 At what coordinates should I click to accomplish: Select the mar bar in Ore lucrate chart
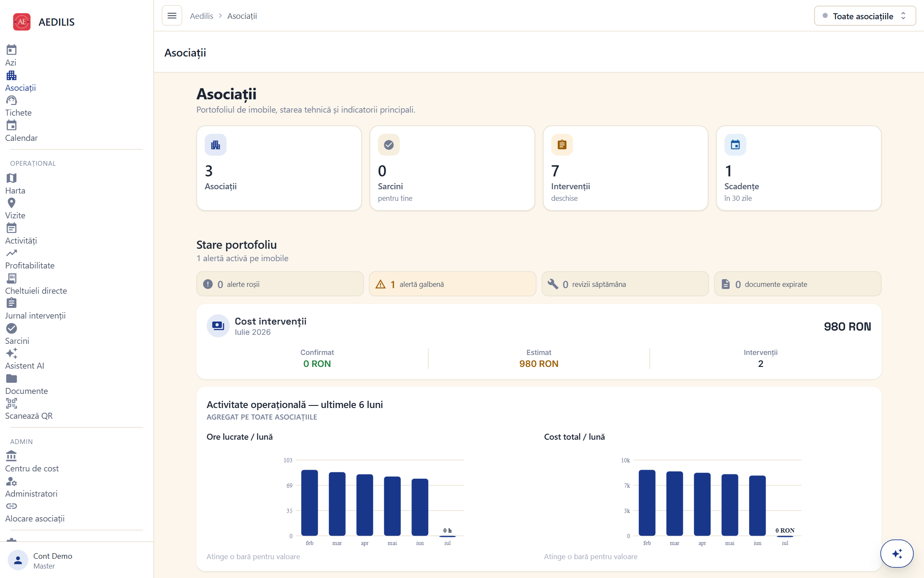tap(337, 504)
